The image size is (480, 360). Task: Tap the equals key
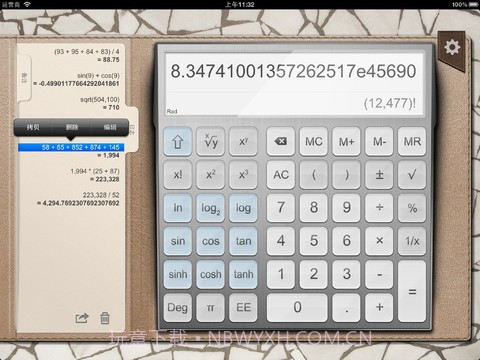point(412,291)
